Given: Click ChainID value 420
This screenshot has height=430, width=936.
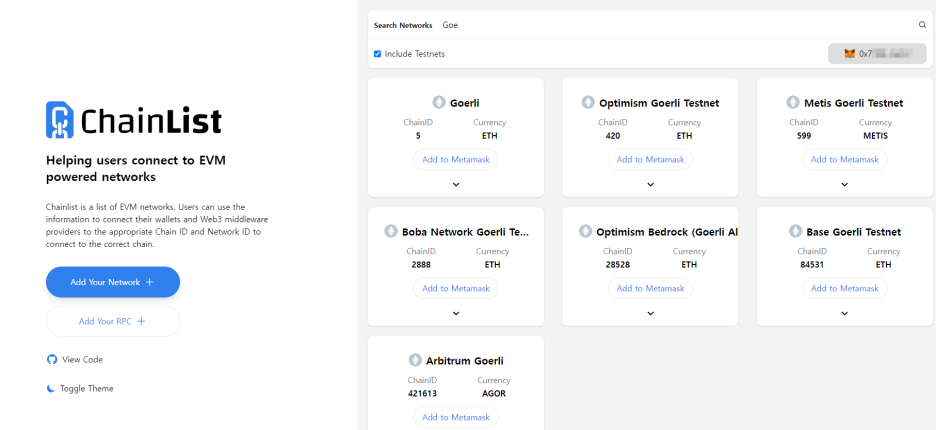Looking at the screenshot, I should tap(612, 136).
